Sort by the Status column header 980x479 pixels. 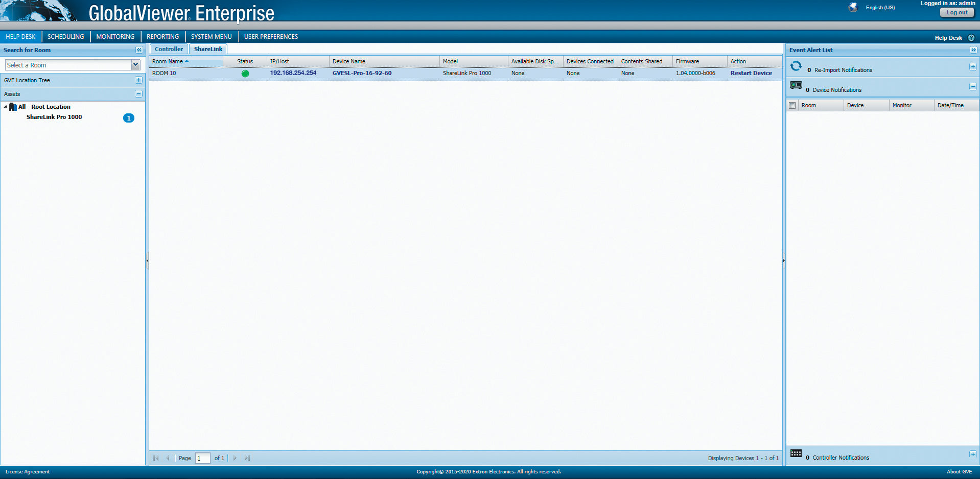click(x=245, y=61)
